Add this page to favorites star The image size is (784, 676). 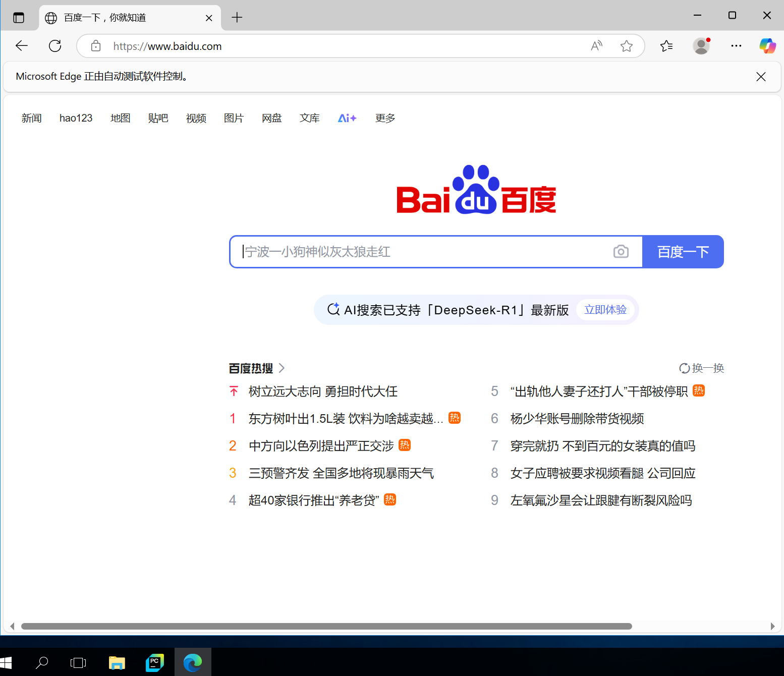(x=627, y=46)
